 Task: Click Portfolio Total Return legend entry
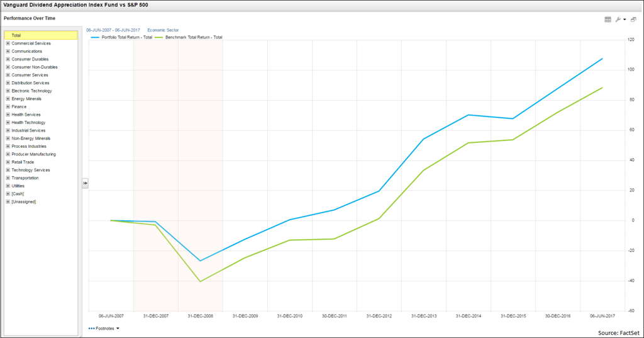127,37
